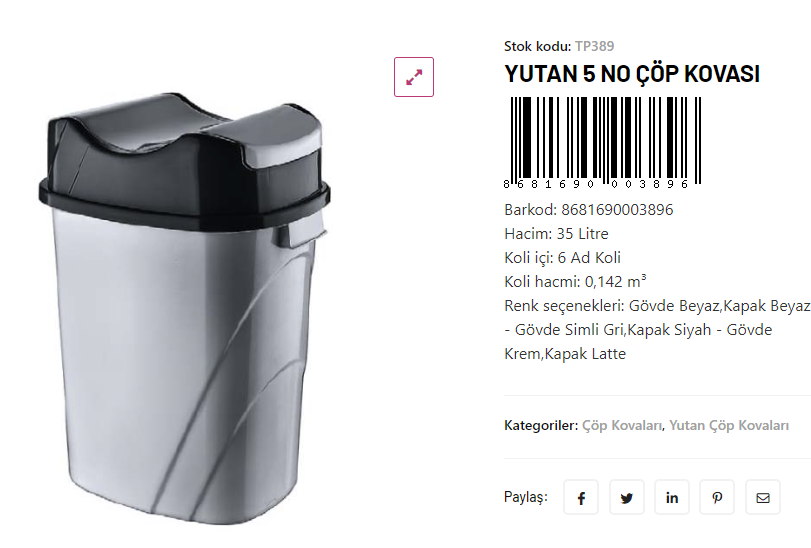Click the Stok kodu label
The image size is (811, 548).
(537, 46)
